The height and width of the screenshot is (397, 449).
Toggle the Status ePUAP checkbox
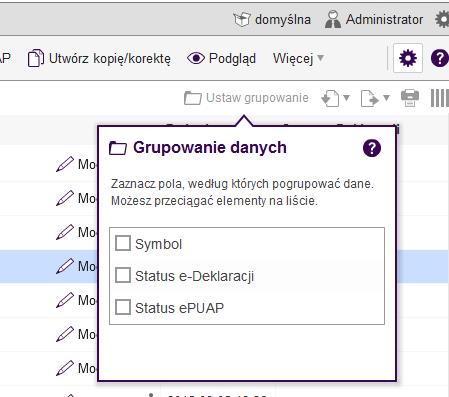click(123, 307)
